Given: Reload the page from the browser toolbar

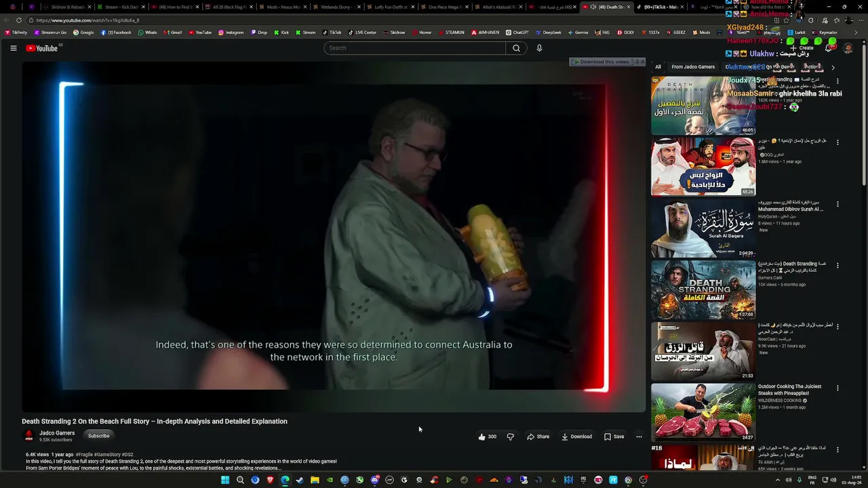Looking at the screenshot, I should coord(18,20).
